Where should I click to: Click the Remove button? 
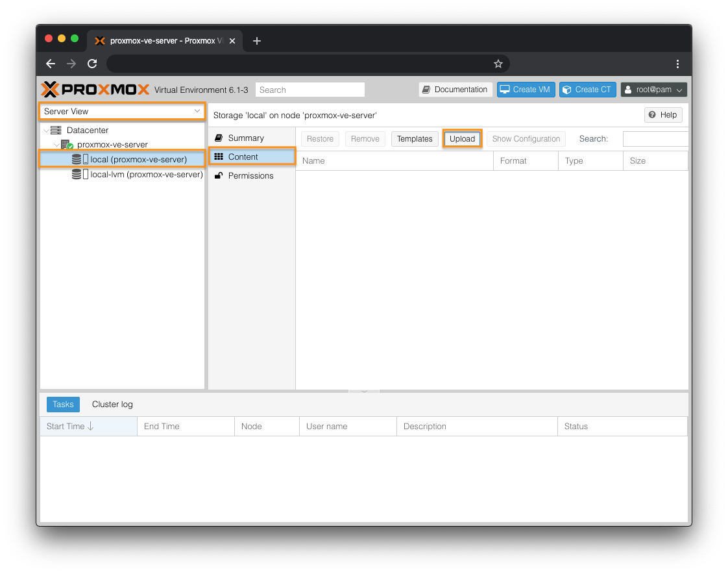pos(365,138)
